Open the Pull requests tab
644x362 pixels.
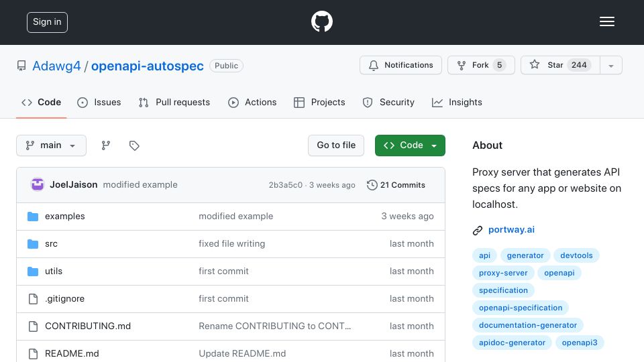(174, 102)
